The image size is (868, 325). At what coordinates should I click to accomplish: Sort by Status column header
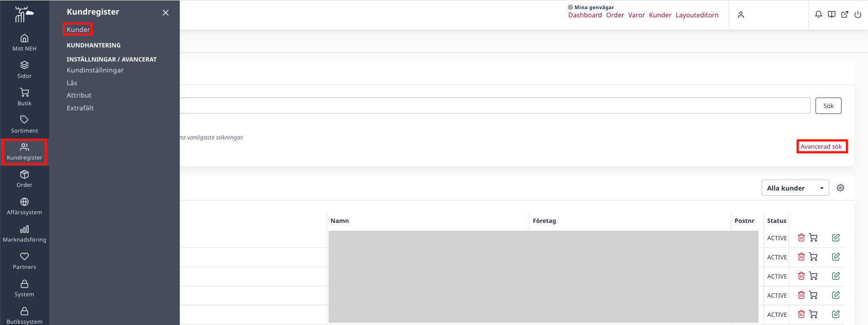(777, 221)
